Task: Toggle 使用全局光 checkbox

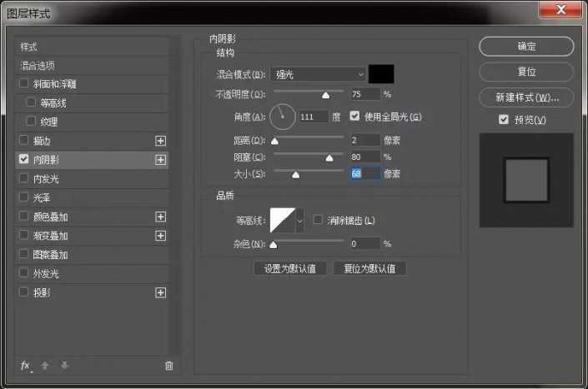Action: pos(355,116)
